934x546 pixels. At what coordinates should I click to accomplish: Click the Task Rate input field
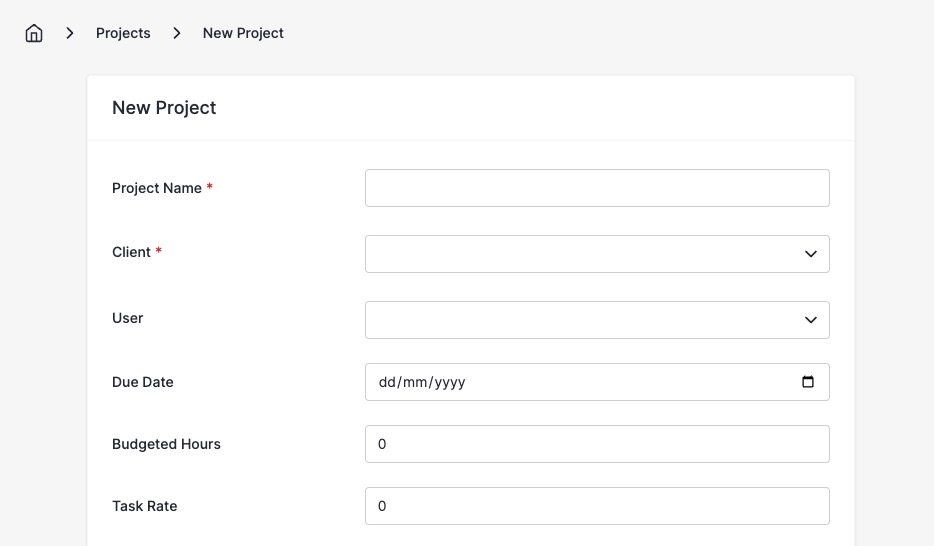tap(597, 506)
